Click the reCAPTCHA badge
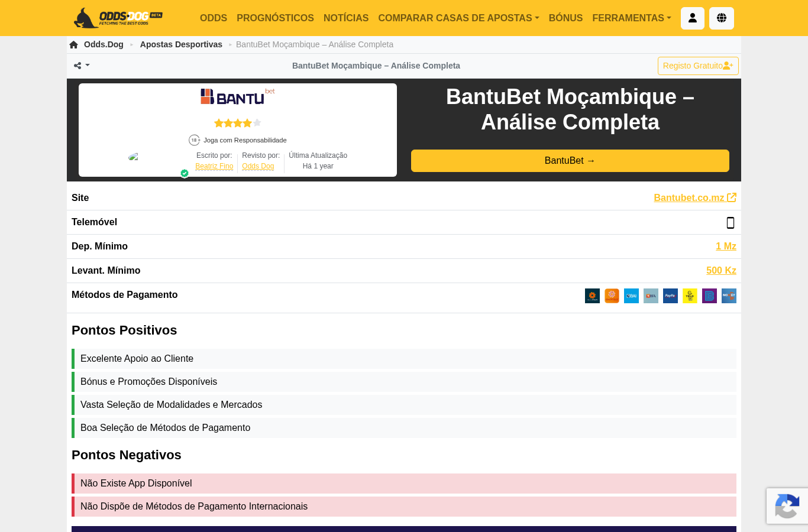808x532 pixels. pos(787,506)
